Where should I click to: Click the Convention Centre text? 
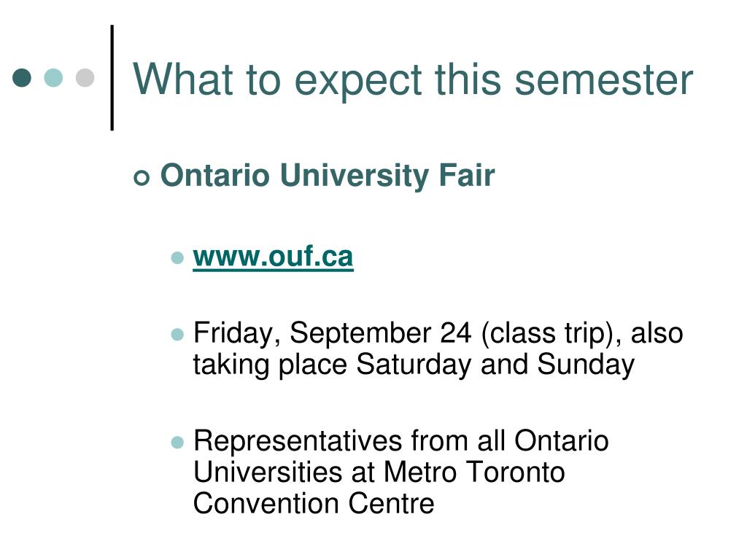[314, 503]
